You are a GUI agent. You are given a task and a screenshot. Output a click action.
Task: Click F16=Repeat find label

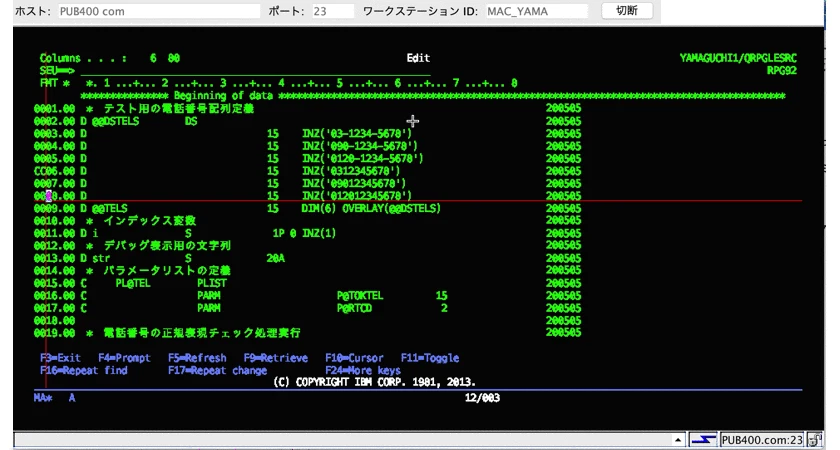click(x=84, y=370)
